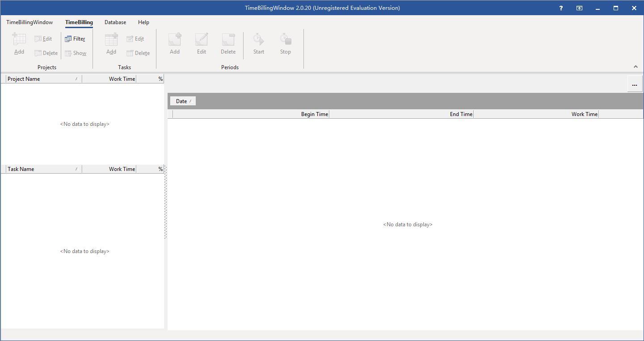This screenshot has height=341, width=644.
Task: Sort projects by Work Time column
Action: pyautogui.click(x=109, y=79)
